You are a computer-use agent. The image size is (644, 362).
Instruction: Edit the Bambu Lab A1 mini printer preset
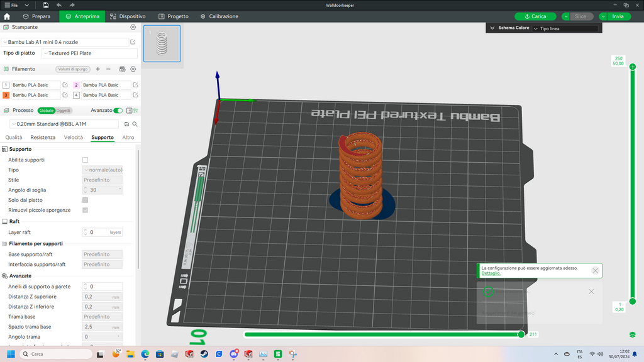tap(133, 42)
